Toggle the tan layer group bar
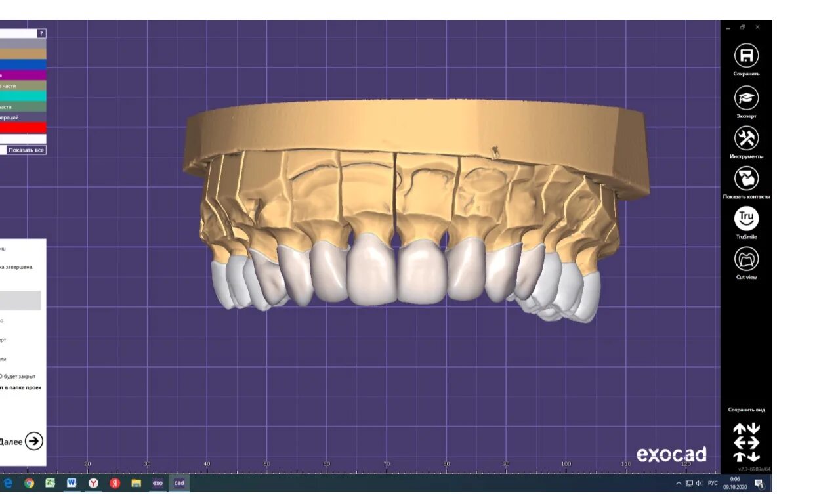This screenshot has width=840, height=504. pyautogui.click(x=23, y=54)
